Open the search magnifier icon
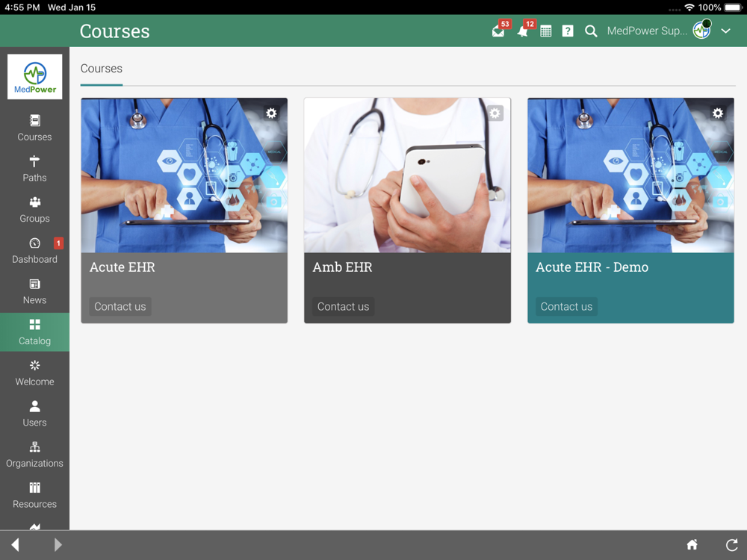Image resolution: width=747 pixels, height=560 pixels. [x=591, y=31]
